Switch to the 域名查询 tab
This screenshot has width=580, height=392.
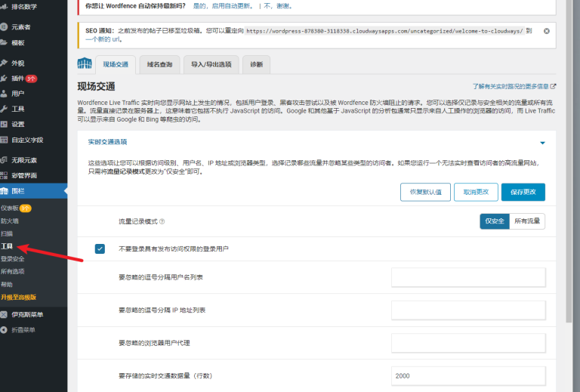pyautogui.click(x=159, y=65)
